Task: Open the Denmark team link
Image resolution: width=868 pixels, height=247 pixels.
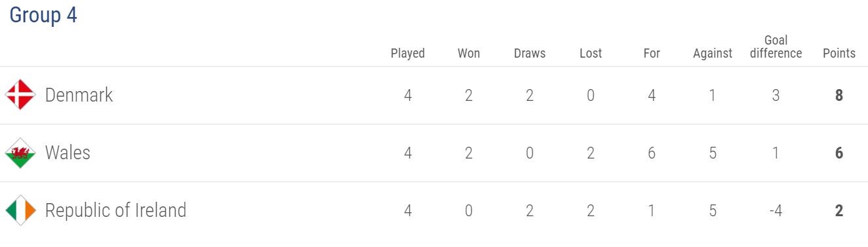Action: click(79, 95)
